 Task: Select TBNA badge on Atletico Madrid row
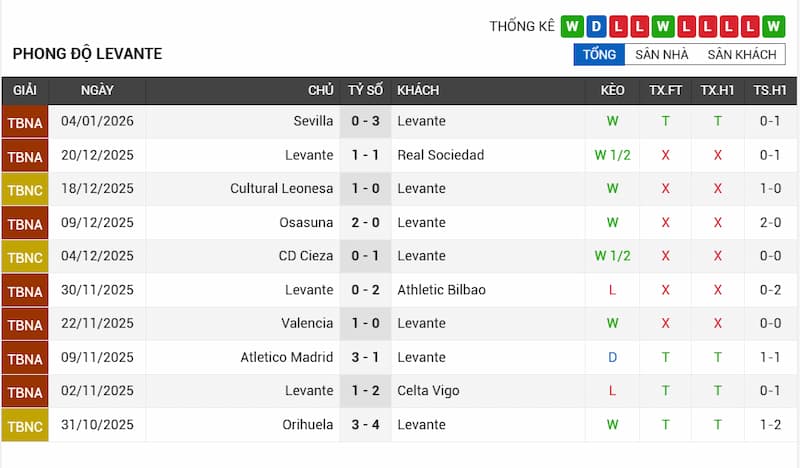point(25,358)
